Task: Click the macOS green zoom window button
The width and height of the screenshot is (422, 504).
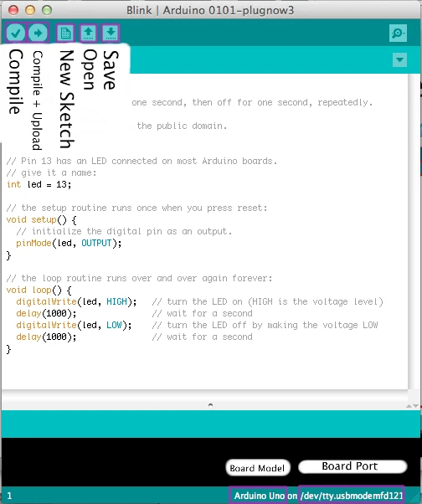Action: 47,10
